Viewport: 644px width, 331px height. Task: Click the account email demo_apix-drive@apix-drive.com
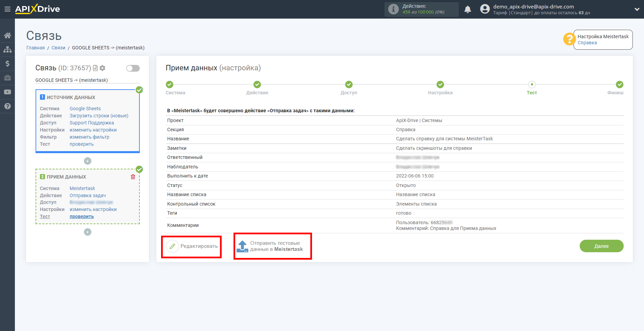click(x=533, y=6)
